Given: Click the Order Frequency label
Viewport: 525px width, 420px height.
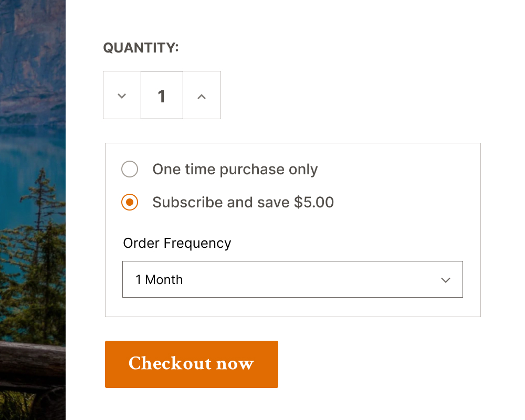Looking at the screenshot, I should 177,244.
